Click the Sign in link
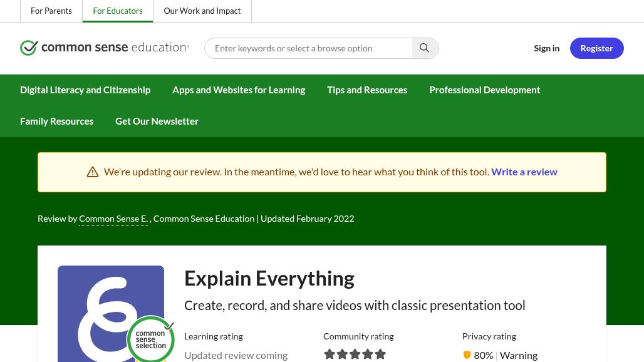Image resolution: width=644 pixels, height=362 pixels. (546, 48)
